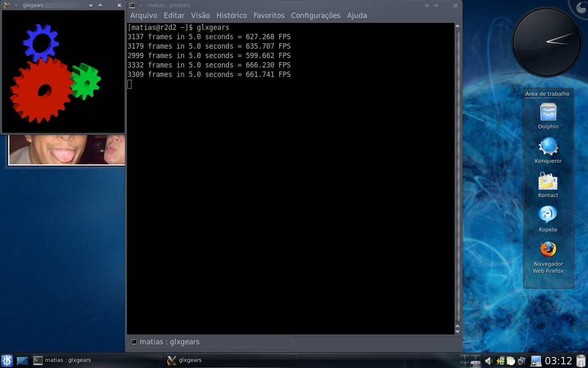Open Navegador Web Firefox
588x368 pixels.
[548, 249]
